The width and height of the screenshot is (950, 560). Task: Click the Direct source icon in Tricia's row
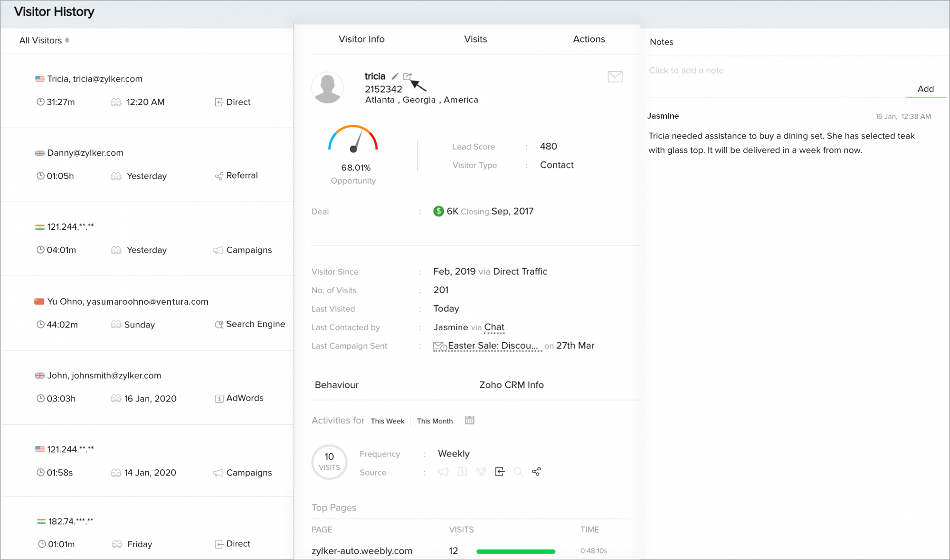218,102
